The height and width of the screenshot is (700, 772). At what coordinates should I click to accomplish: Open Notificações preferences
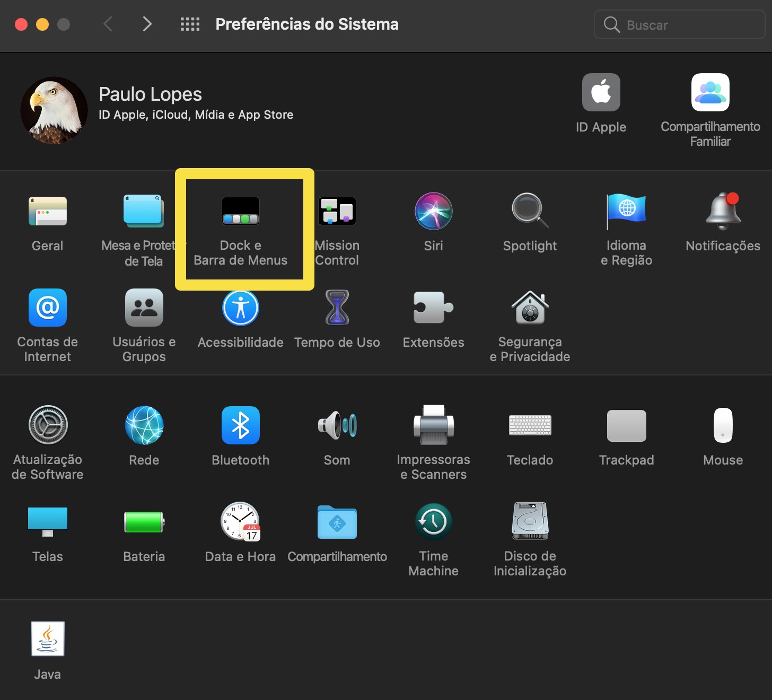pos(723,212)
